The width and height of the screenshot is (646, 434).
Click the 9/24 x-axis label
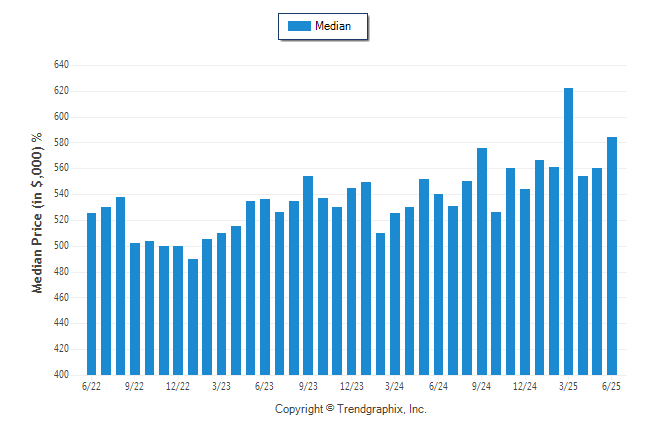481,387
